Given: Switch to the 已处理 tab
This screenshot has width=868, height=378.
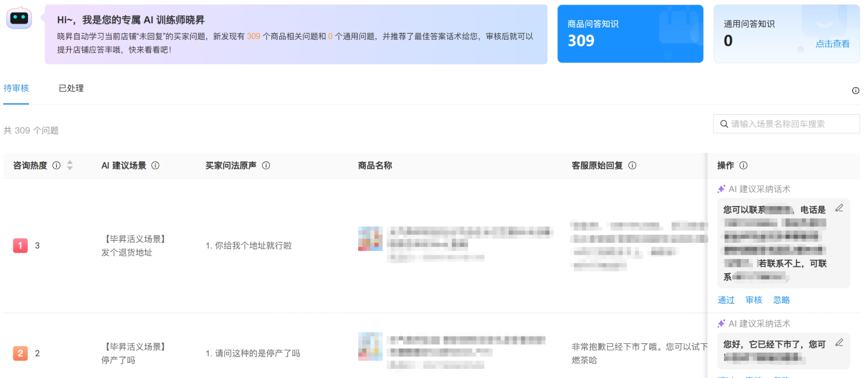Looking at the screenshot, I should (x=71, y=88).
